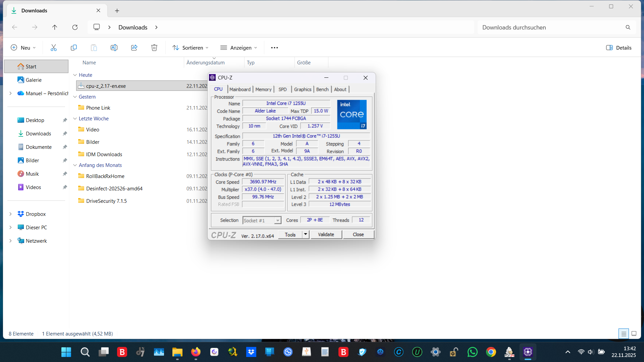This screenshot has width=644, height=362.
Task: Select details list view in status bar
Action: click(x=624, y=334)
